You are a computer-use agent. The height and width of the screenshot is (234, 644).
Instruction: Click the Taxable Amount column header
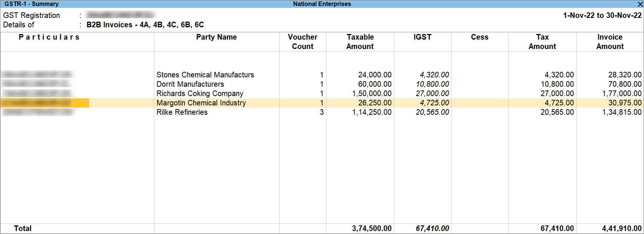(360, 41)
